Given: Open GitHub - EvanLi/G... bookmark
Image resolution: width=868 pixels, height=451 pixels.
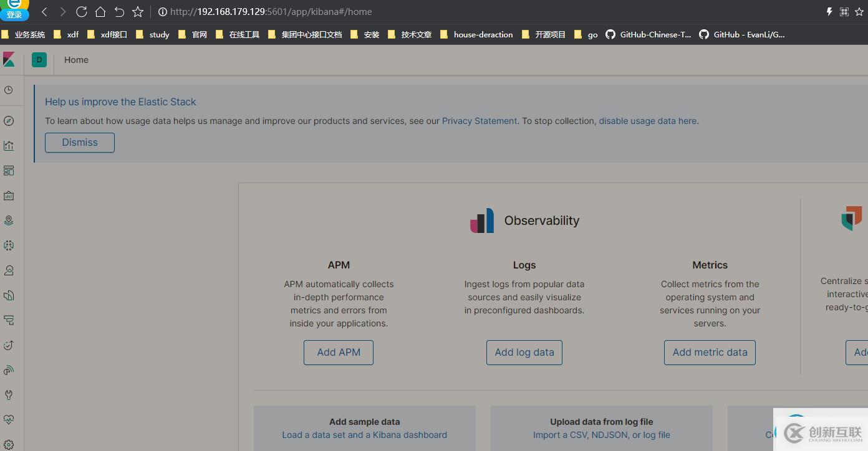Looking at the screenshot, I should 742,35.
